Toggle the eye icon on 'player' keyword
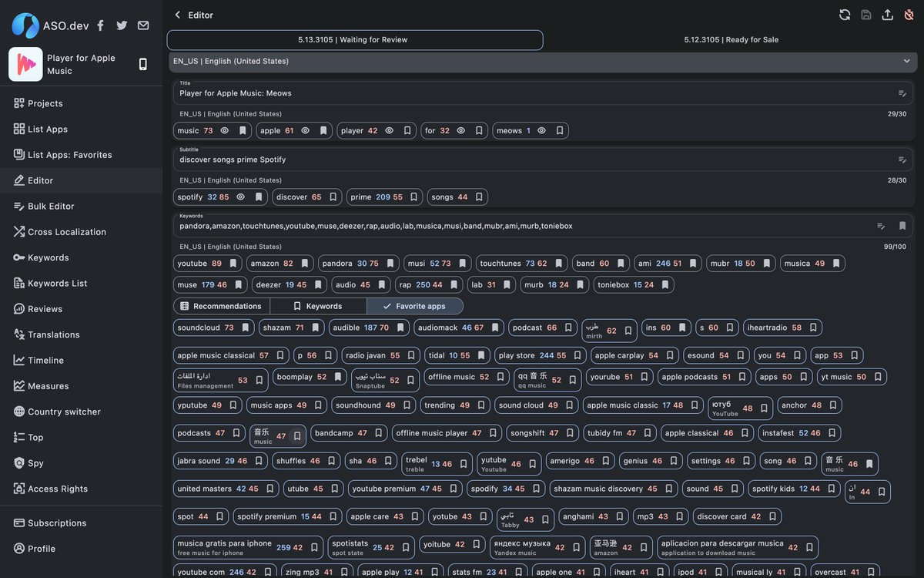924x578 pixels. tap(390, 131)
